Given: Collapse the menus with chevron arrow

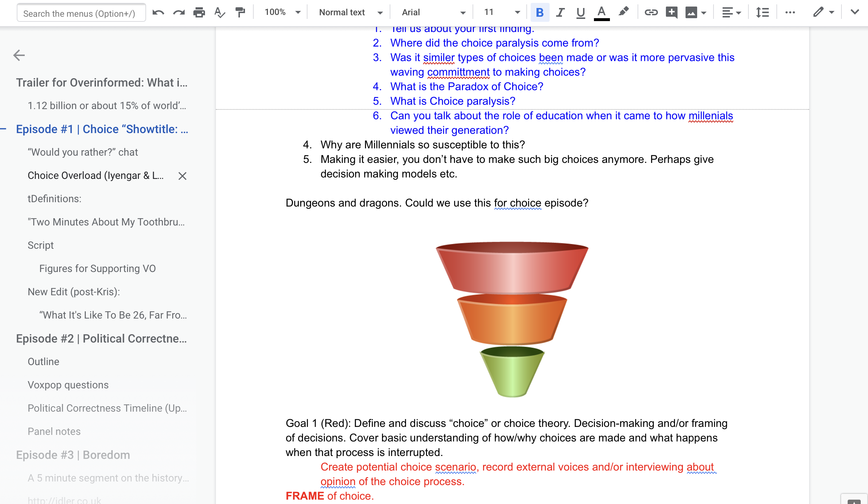Looking at the screenshot, I should (855, 12).
